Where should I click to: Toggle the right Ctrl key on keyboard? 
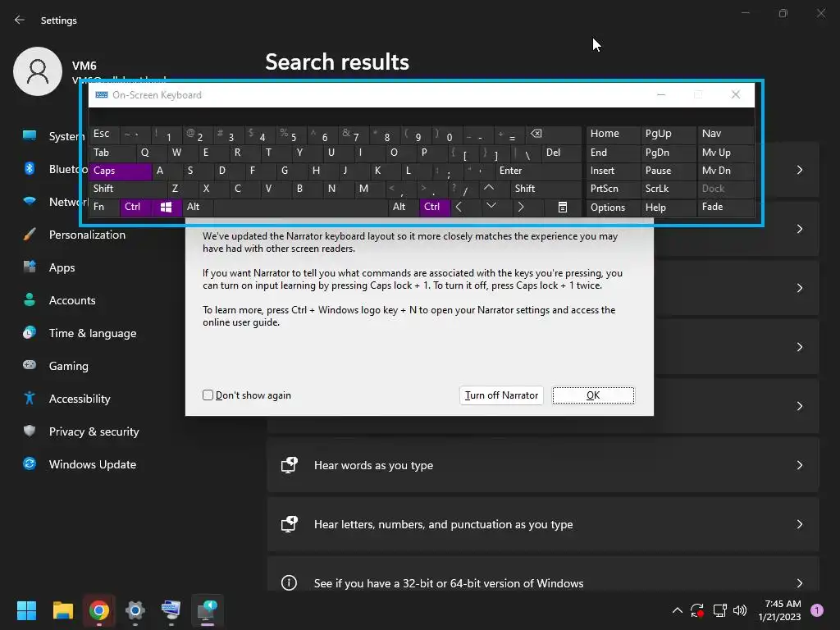coord(434,208)
